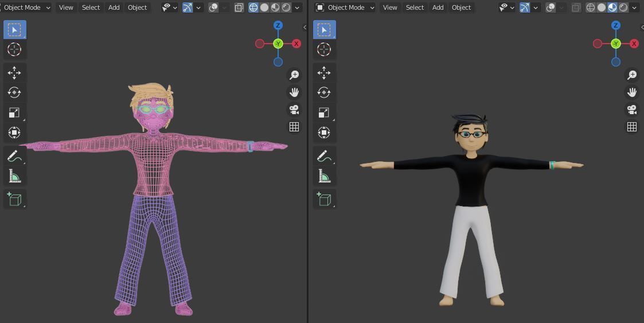Enable wireframe shading in left viewport

pyautogui.click(x=253, y=7)
